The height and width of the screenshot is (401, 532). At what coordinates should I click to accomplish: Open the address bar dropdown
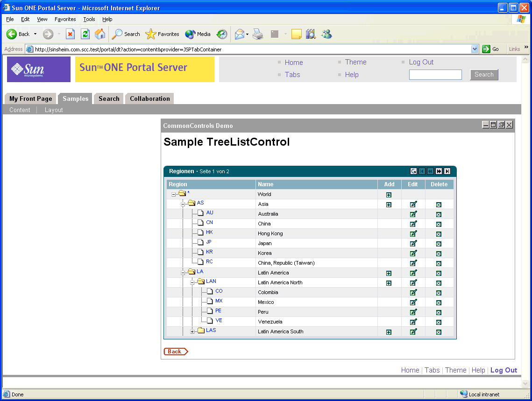pos(475,49)
